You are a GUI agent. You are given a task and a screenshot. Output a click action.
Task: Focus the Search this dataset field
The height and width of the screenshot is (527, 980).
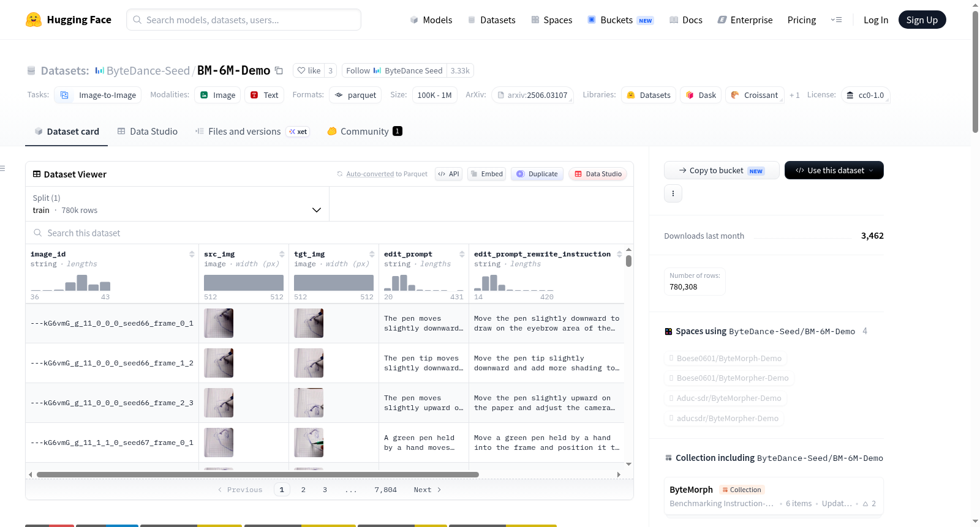[x=330, y=233]
